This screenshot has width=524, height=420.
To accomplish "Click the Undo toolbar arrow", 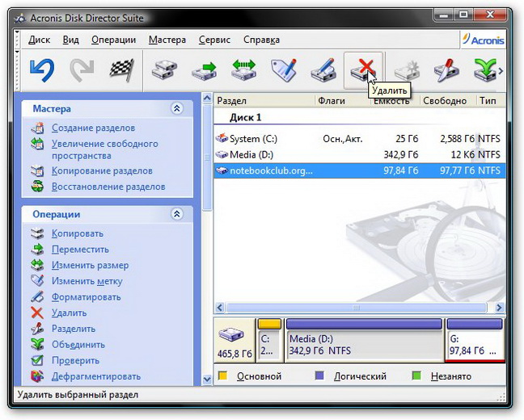I will pyautogui.click(x=42, y=70).
